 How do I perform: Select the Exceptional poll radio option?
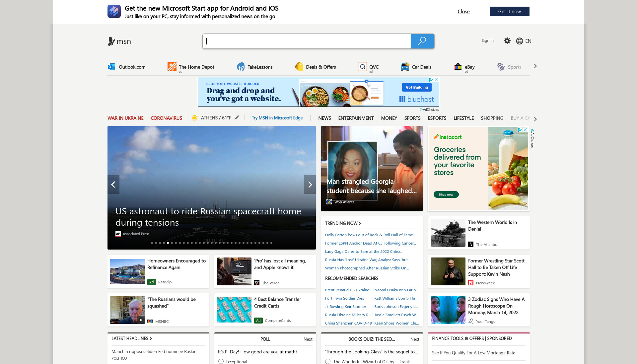tap(221, 361)
